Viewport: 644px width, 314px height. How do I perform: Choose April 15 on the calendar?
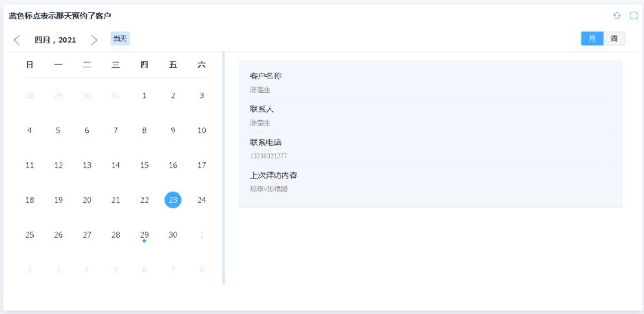pos(144,165)
